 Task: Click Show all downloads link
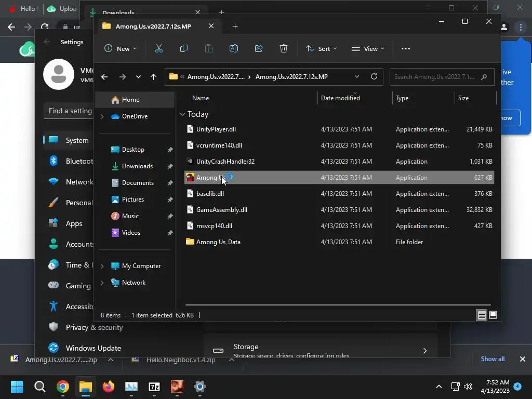493,359
